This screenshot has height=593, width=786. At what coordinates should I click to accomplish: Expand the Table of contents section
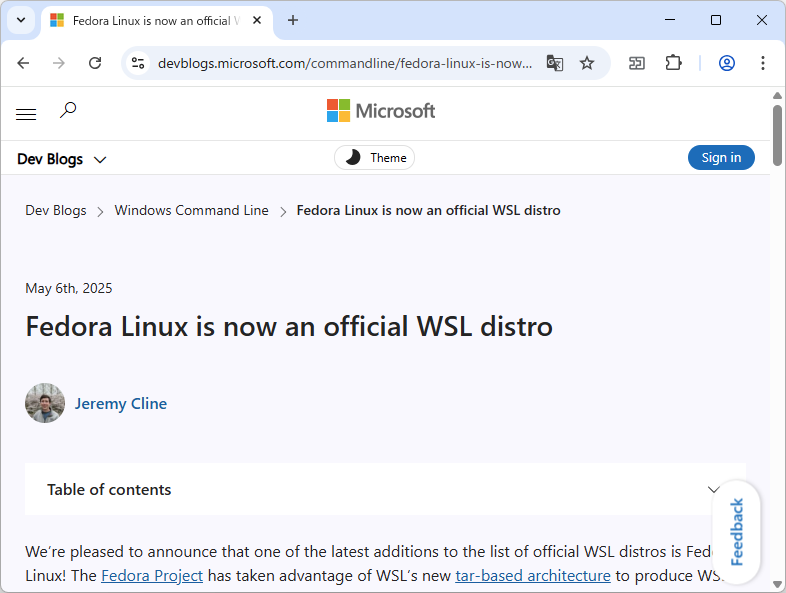713,489
